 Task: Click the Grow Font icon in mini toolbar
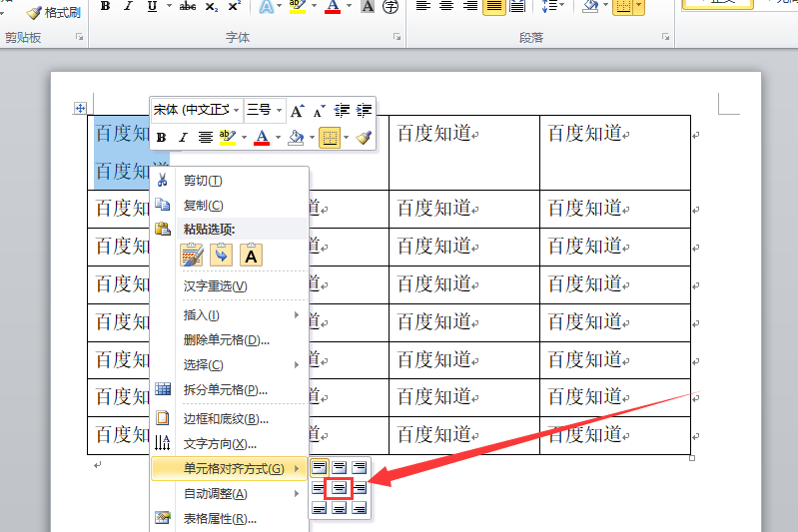click(x=298, y=110)
